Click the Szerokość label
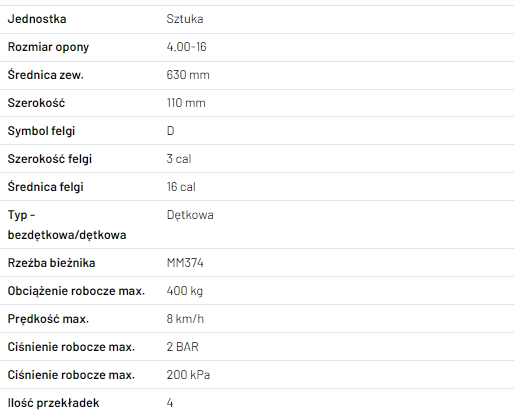Screen dimensions: 514x419 coord(36,103)
